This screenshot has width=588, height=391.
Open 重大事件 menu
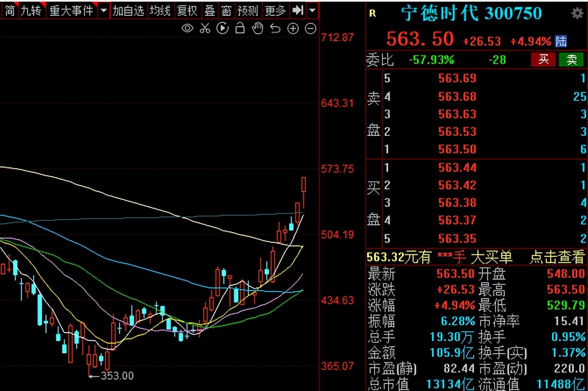coord(71,10)
